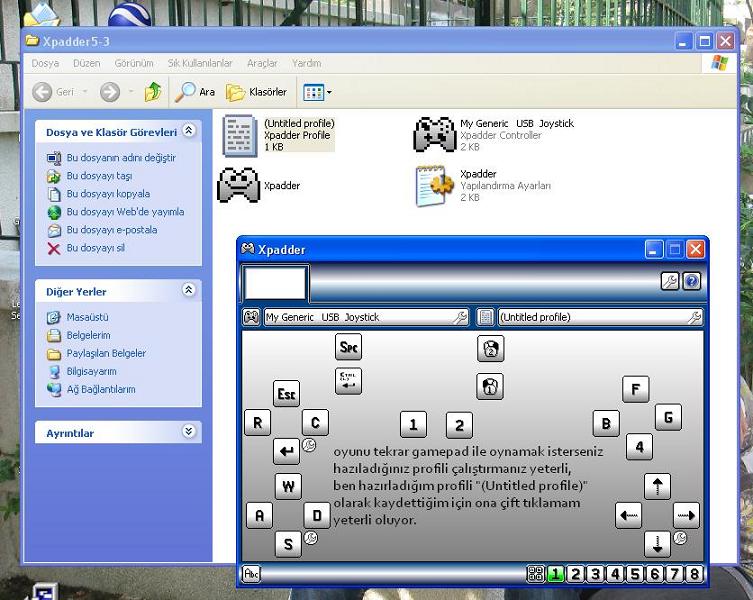Switch to set 3

click(595, 574)
